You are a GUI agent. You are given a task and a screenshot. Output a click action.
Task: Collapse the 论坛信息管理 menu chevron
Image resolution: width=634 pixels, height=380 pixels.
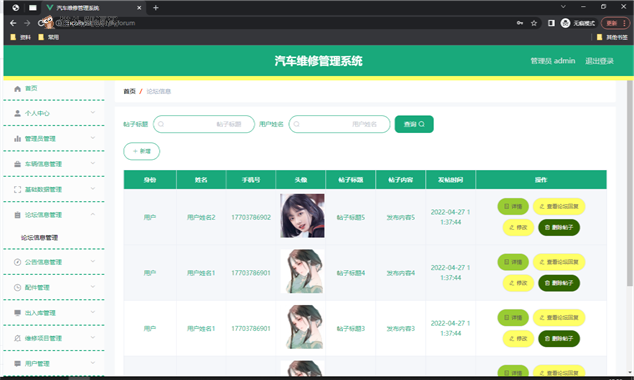tap(93, 214)
